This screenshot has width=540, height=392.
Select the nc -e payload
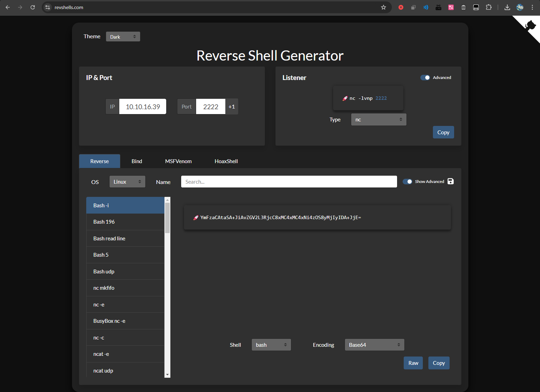click(125, 304)
